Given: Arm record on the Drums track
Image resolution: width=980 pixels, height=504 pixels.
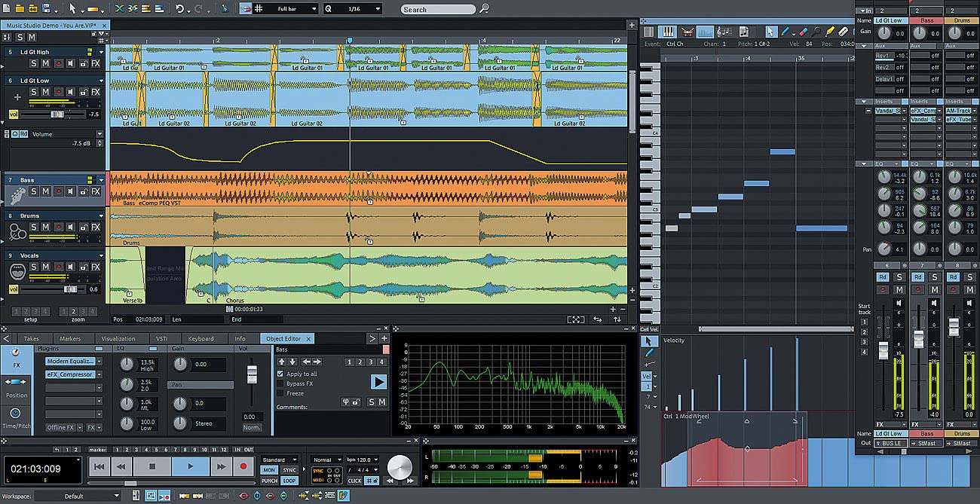Looking at the screenshot, I should click(x=58, y=228).
